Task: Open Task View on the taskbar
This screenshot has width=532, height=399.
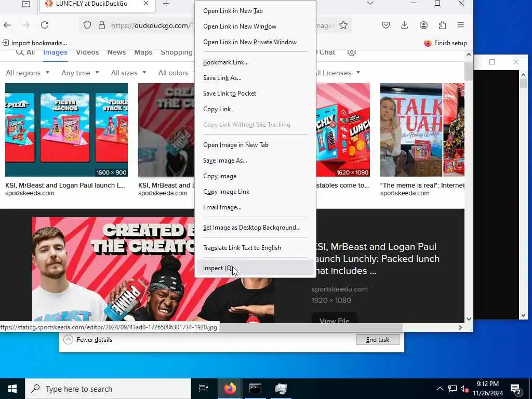Action: [204, 389]
